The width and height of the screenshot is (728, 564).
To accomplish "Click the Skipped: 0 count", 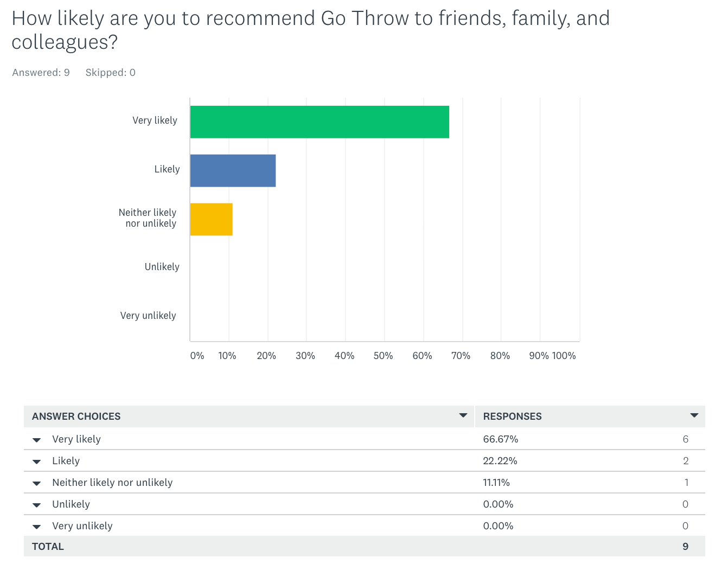I will click(x=111, y=73).
